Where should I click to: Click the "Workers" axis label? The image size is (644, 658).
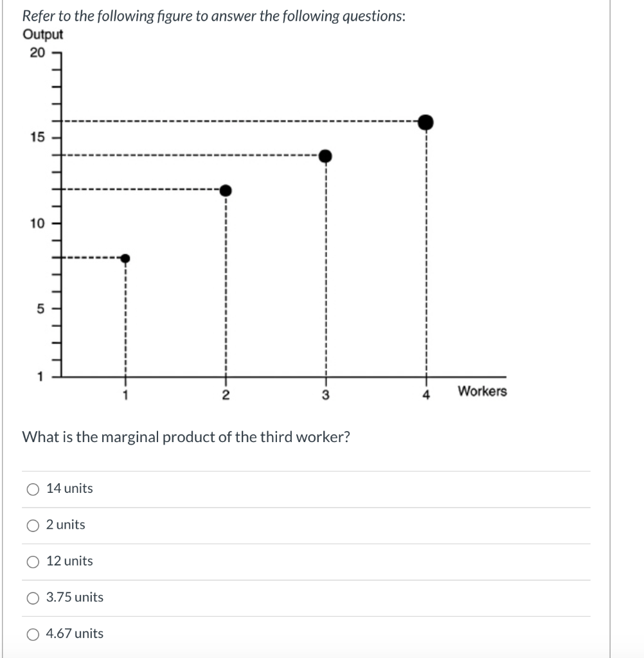(x=481, y=391)
